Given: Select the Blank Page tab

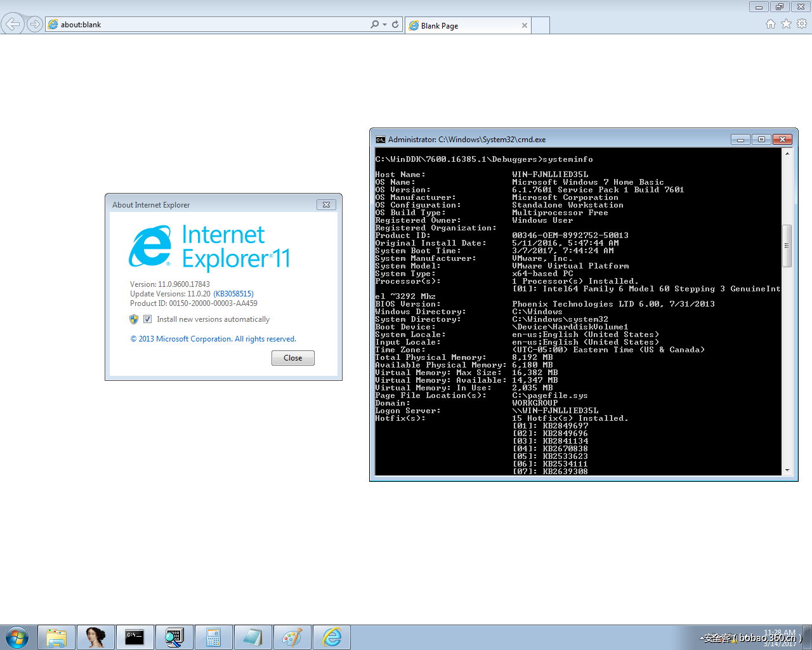Looking at the screenshot, I should click(468, 25).
